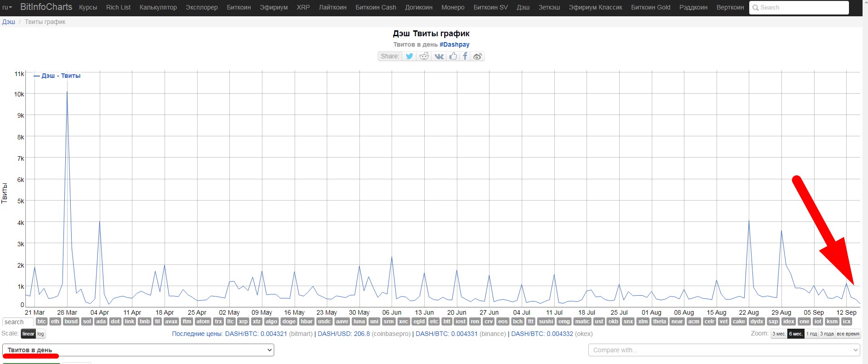Open Калькулятор in the navigation bar
Screen dimensions: 868x364
pyautogui.click(x=158, y=7)
